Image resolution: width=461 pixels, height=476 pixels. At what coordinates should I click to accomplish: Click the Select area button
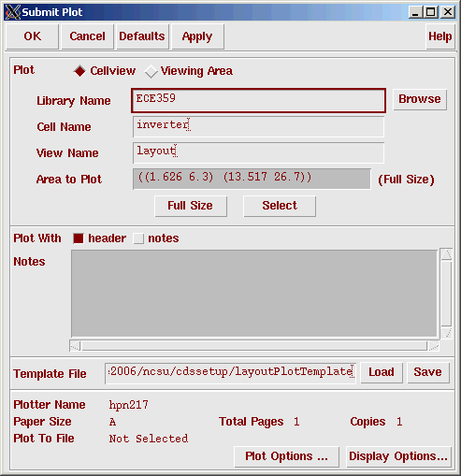280,206
